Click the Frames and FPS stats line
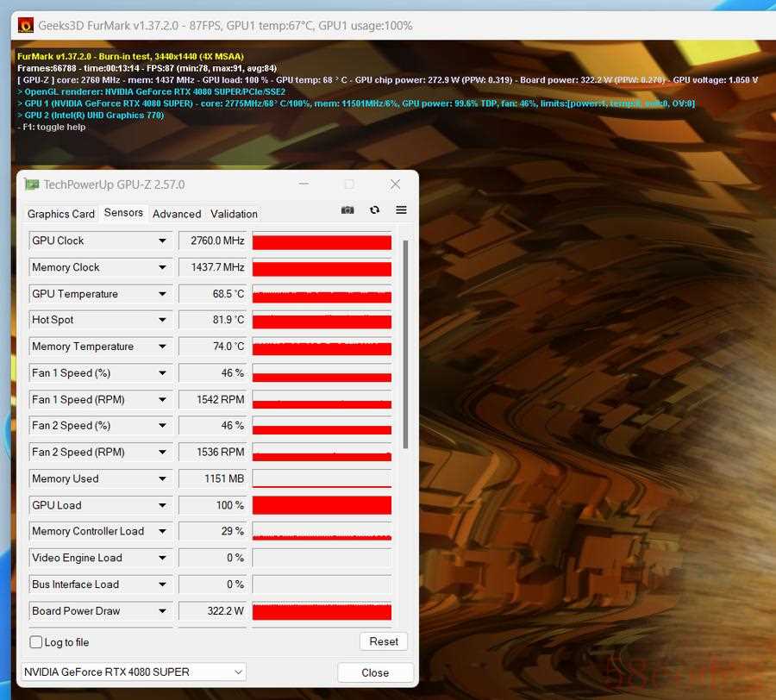Screen dimensions: 776x700 (147, 68)
